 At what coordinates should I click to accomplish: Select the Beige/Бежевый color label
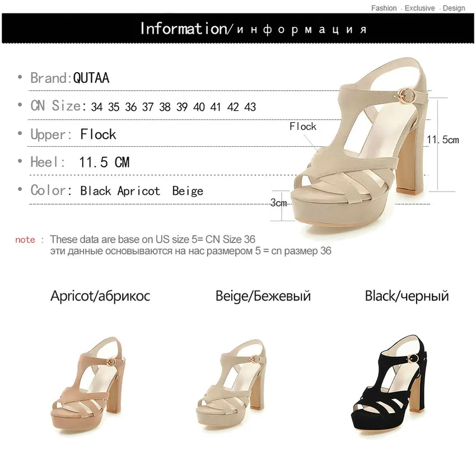tap(263, 296)
